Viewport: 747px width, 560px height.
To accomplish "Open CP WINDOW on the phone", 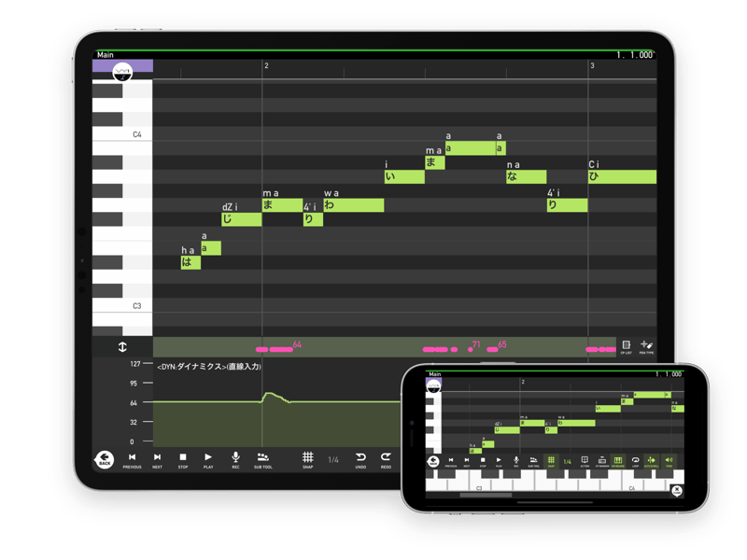I will click(602, 461).
